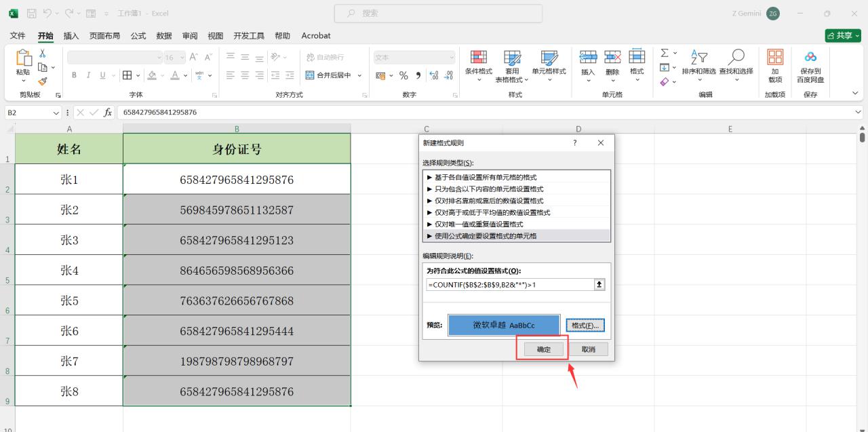Click the Increase Indent icon
The width and height of the screenshot is (868, 432).
(290, 75)
